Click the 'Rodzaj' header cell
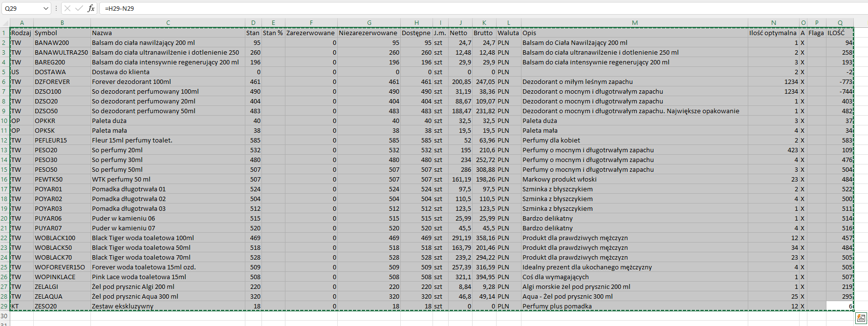The image size is (868, 326). tap(22, 33)
